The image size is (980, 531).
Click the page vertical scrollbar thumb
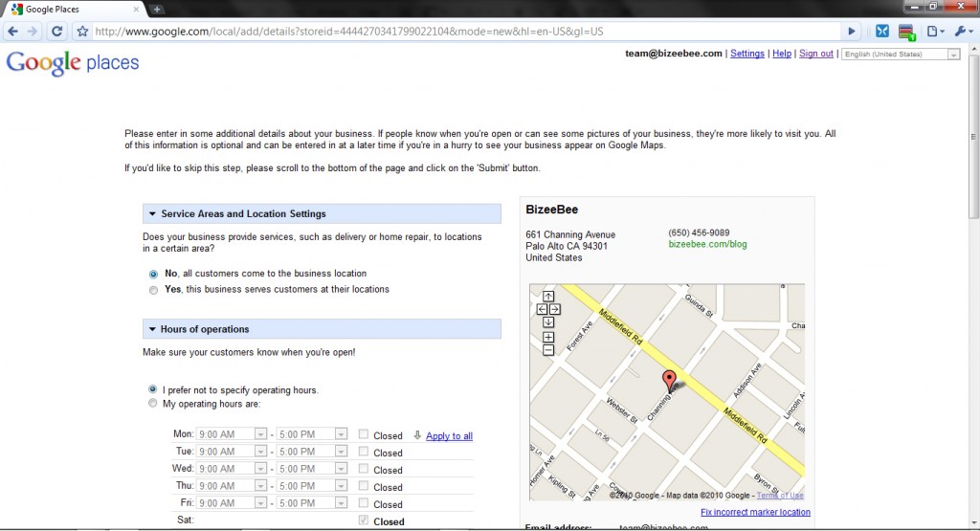[x=973, y=138]
